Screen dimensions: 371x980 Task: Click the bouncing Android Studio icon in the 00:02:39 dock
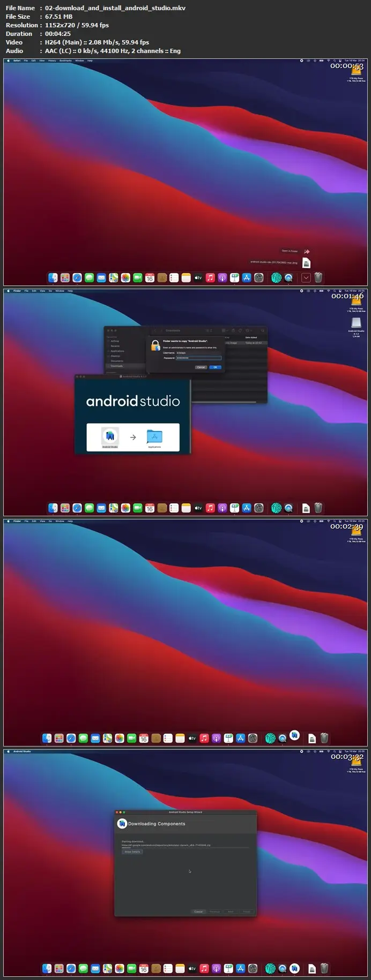(294, 735)
